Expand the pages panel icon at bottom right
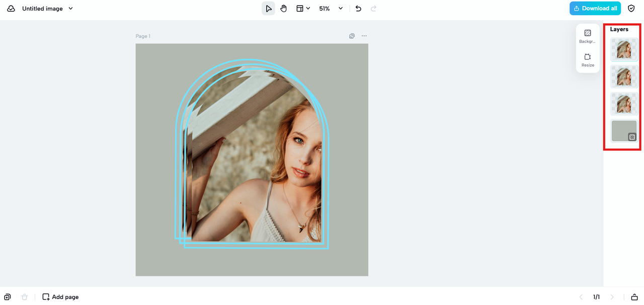644x305 pixels. pyautogui.click(x=634, y=297)
